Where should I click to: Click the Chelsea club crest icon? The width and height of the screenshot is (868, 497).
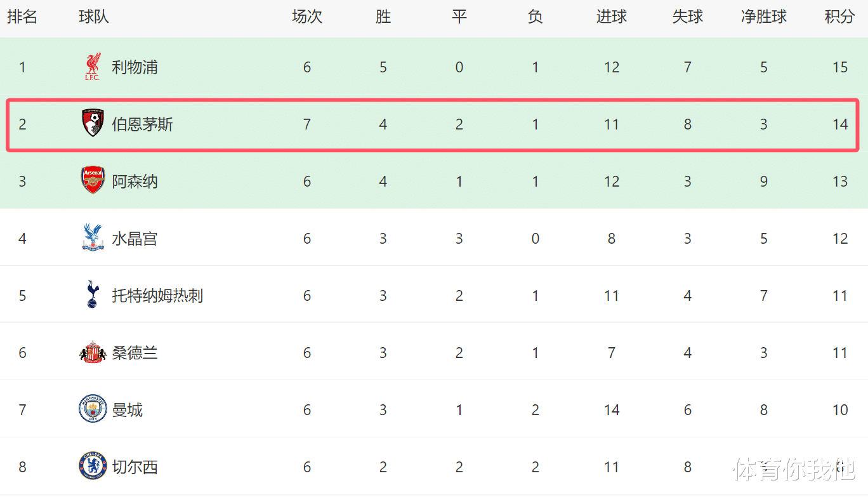tap(93, 467)
